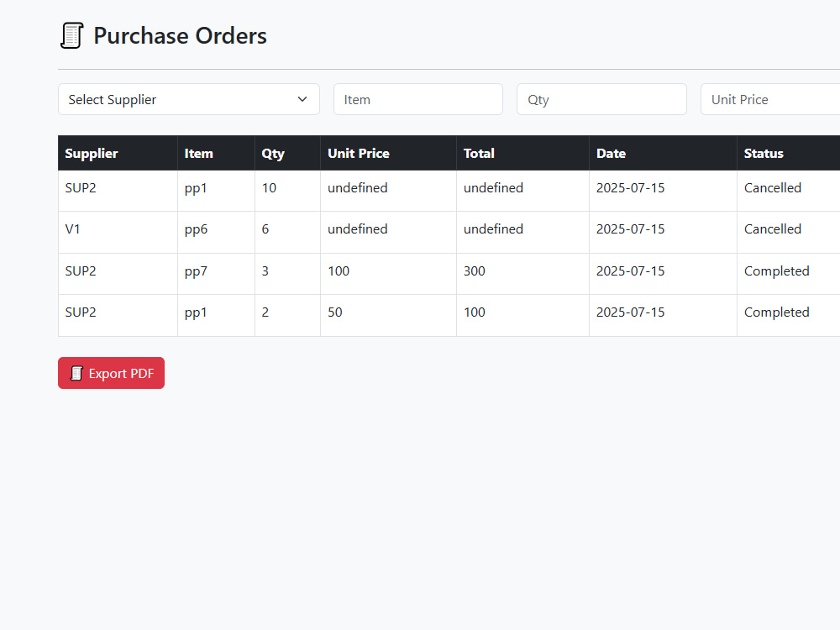
Task: Click the Export PDF button
Action: pos(111,373)
